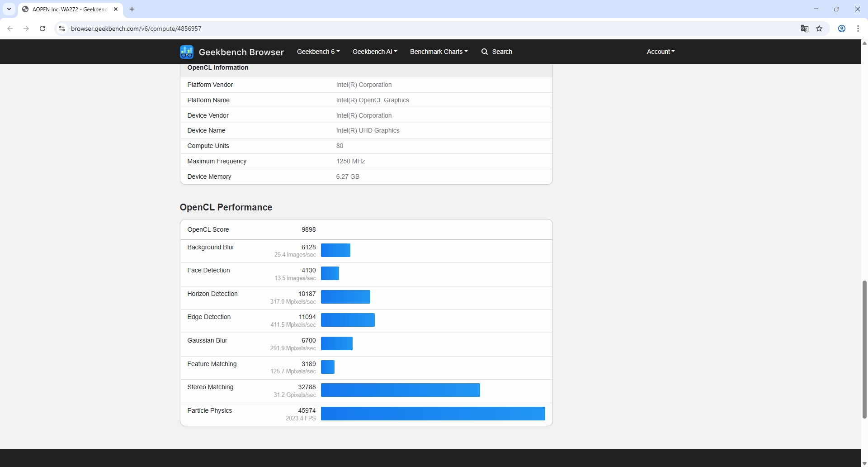Open the tab search chevron

click(9, 9)
